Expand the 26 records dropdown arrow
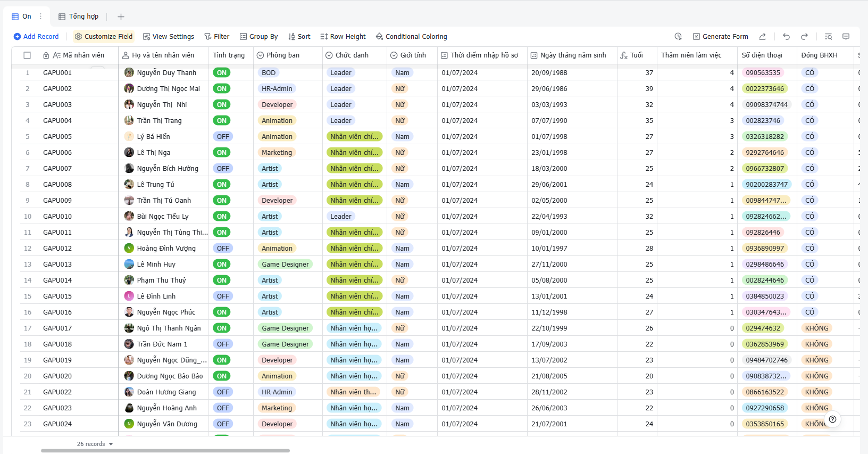 pyautogui.click(x=111, y=444)
